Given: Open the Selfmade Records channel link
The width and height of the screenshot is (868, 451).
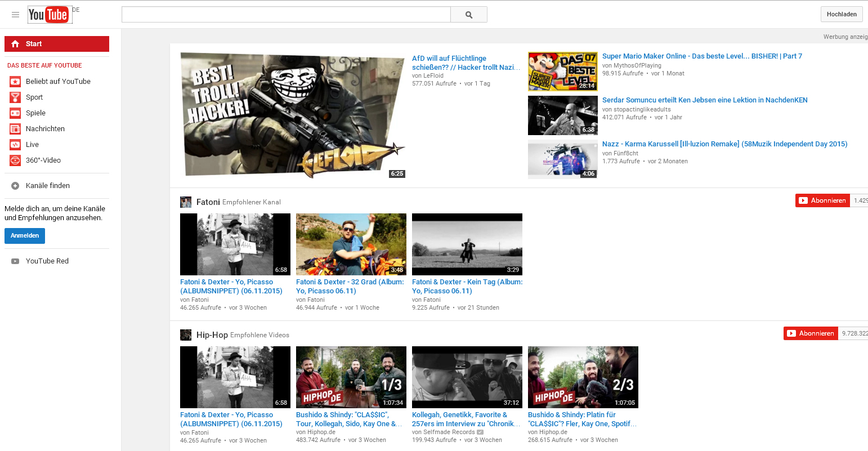Looking at the screenshot, I should coord(448,432).
